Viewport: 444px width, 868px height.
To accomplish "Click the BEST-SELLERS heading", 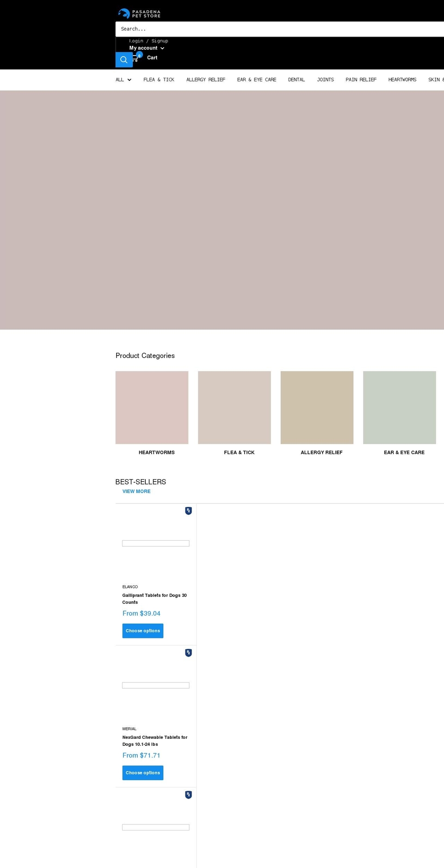I will pos(141,482).
